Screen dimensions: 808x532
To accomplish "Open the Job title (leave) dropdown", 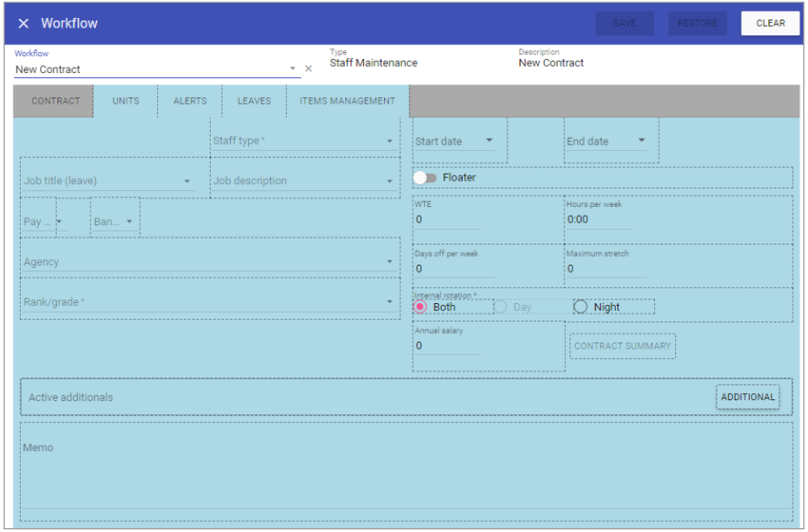I will coord(187,181).
